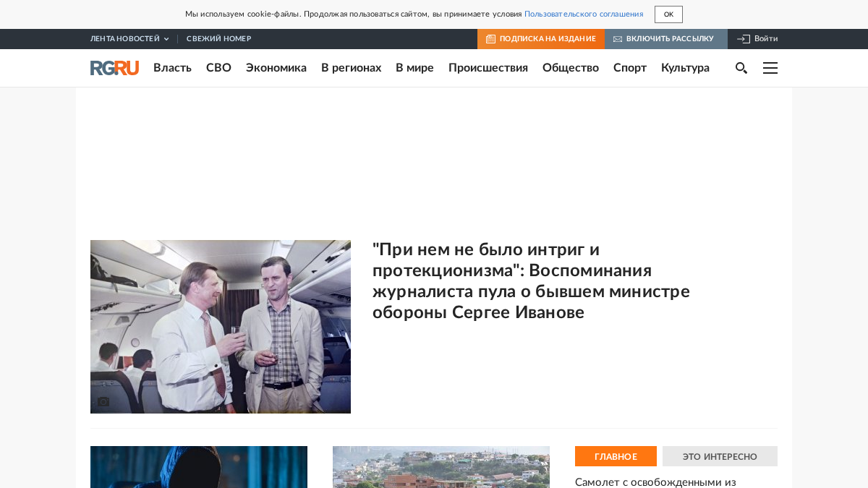Go to Культура section
The width and height of the screenshot is (868, 488).
point(685,68)
